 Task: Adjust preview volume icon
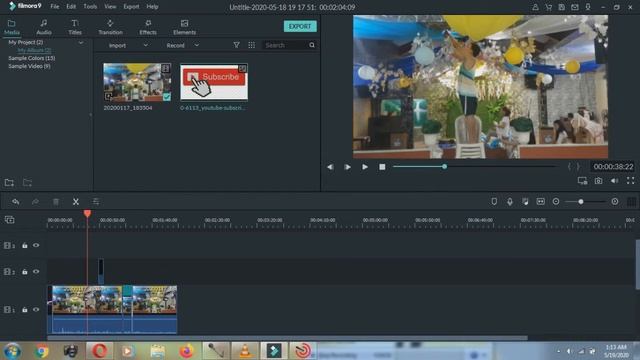pyautogui.click(x=614, y=181)
